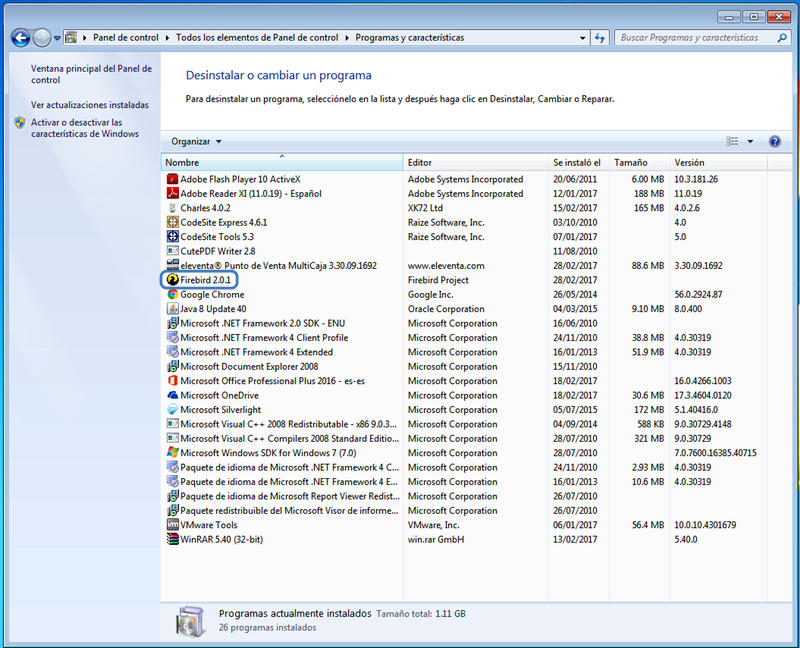800x648 pixels.
Task: Click the Charles 4.0.2 program icon
Action: tap(172, 208)
